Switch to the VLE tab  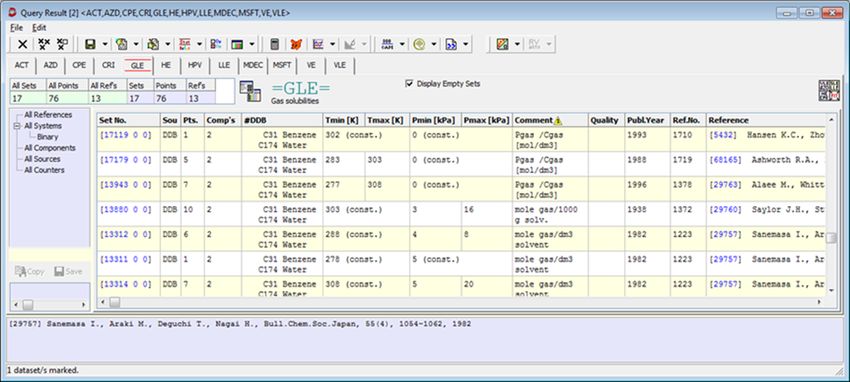[339, 65]
